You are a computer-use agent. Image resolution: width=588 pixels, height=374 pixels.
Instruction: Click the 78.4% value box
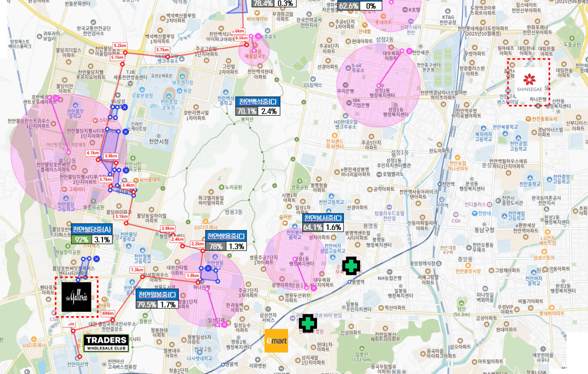[262, 3]
